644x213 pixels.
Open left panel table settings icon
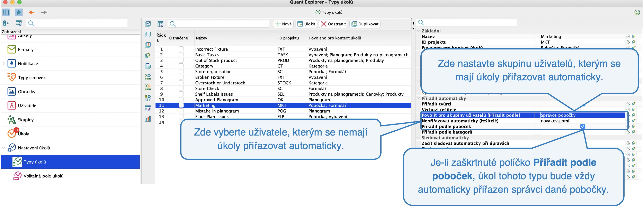(19, 23)
